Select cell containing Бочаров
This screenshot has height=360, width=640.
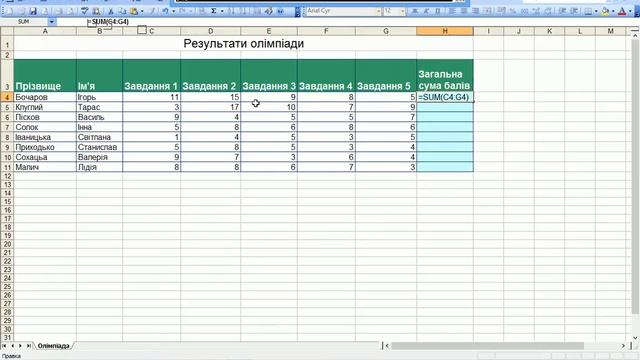click(x=45, y=97)
